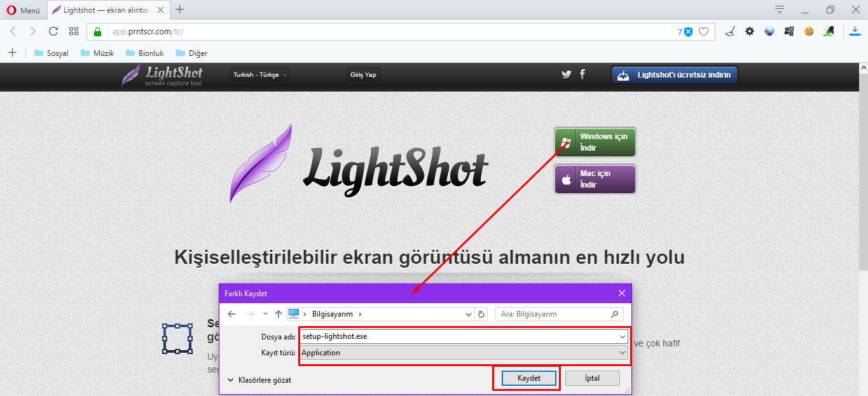Screen dimensions: 868x396
Task: Open the Diğer bookmarks folder
Action: (x=191, y=53)
